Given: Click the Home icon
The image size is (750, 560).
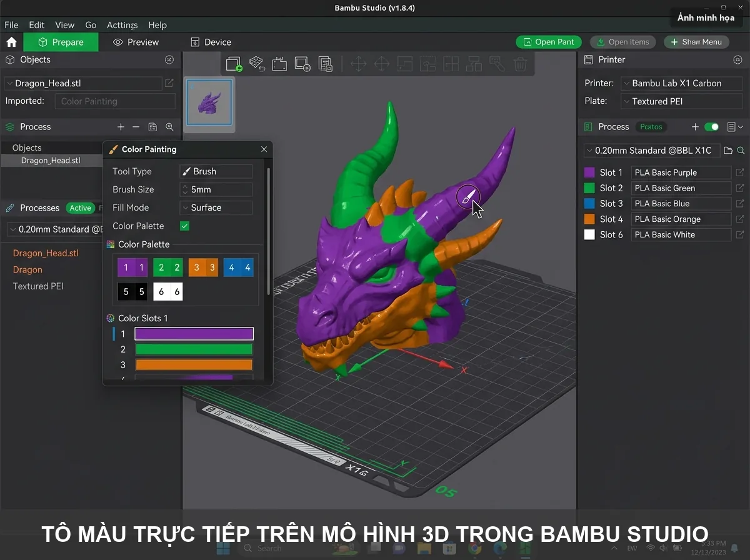Looking at the screenshot, I should click(11, 42).
